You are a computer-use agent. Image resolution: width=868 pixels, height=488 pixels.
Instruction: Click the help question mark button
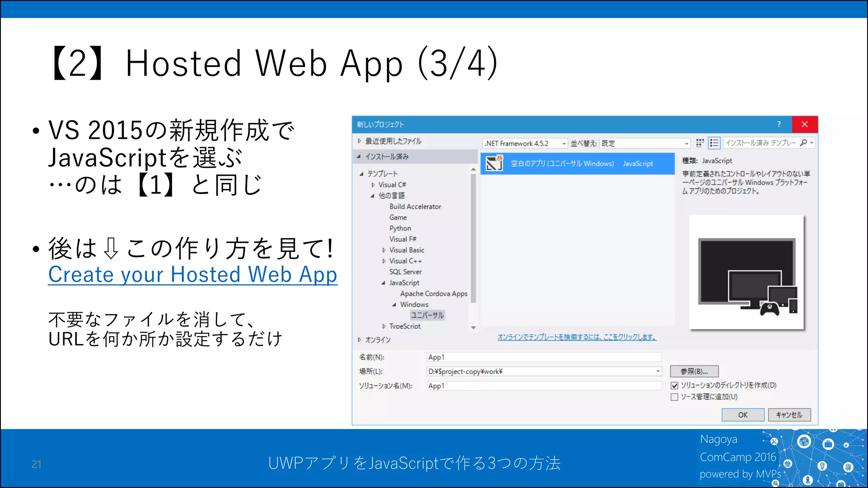coord(779,124)
